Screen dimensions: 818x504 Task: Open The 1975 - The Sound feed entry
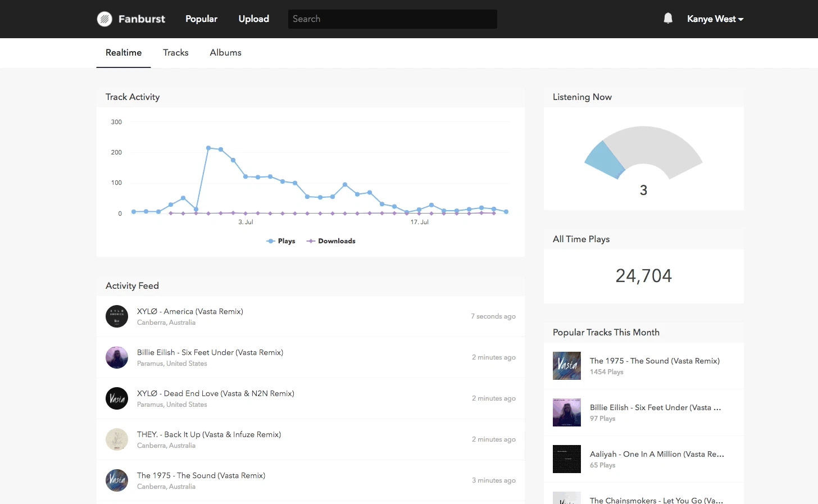(x=201, y=475)
